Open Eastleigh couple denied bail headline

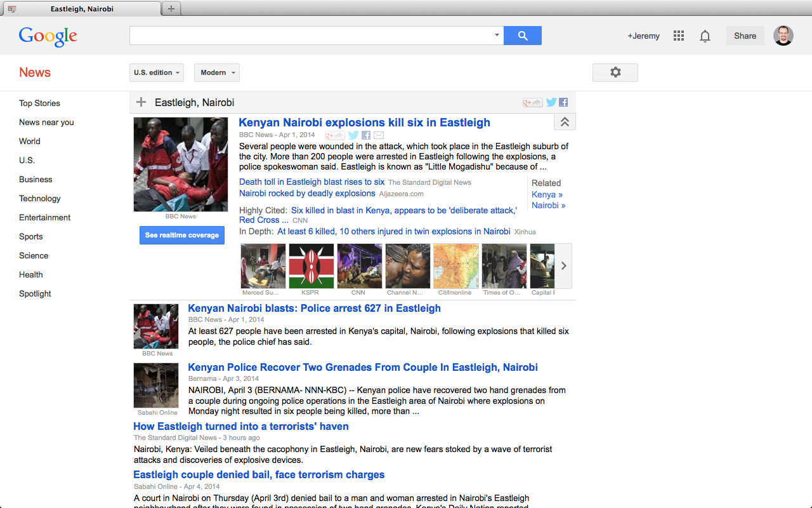pyautogui.click(x=259, y=474)
